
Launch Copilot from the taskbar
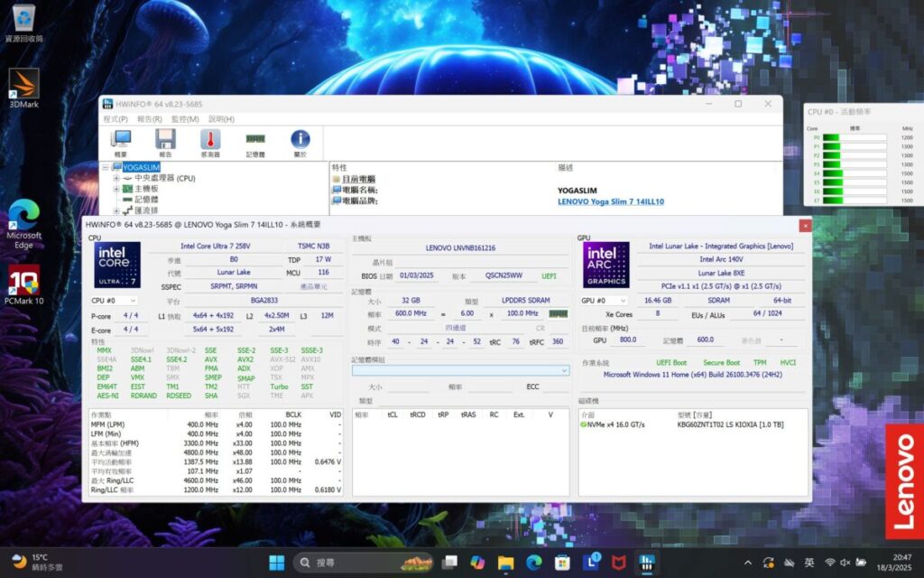pos(477,563)
